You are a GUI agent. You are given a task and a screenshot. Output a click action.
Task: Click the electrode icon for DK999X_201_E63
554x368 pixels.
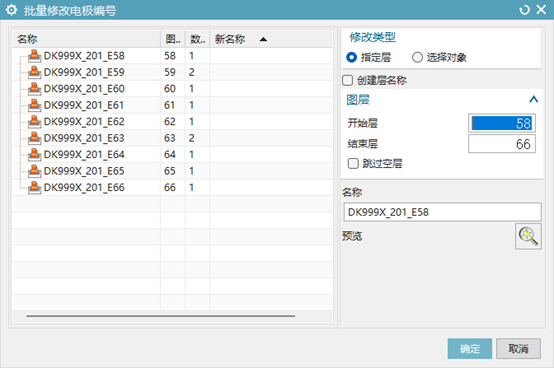tap(34, 138)
